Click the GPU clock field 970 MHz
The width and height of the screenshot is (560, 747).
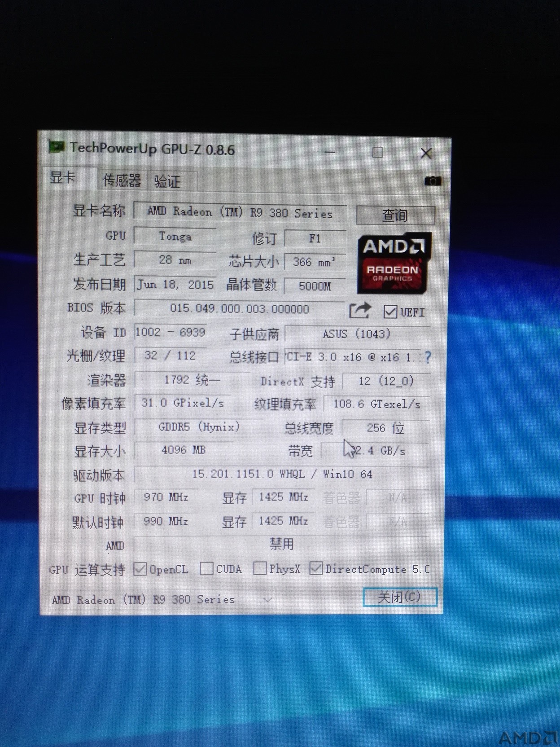point(166,497)
